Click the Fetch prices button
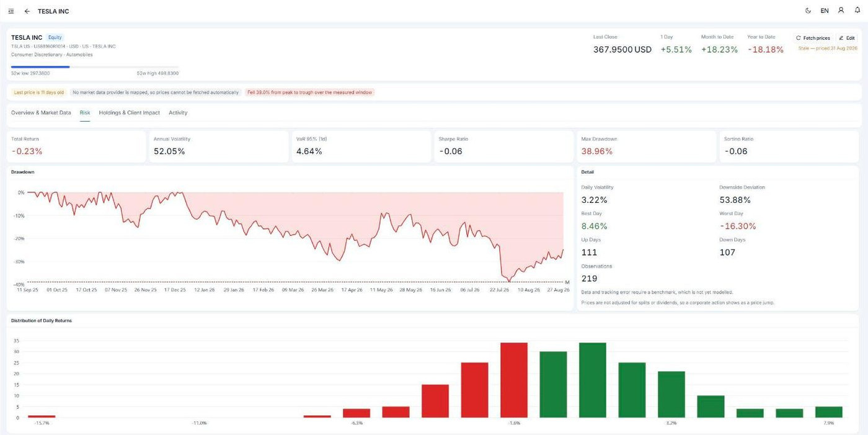 pyautogui.click(x=813, y=38)
